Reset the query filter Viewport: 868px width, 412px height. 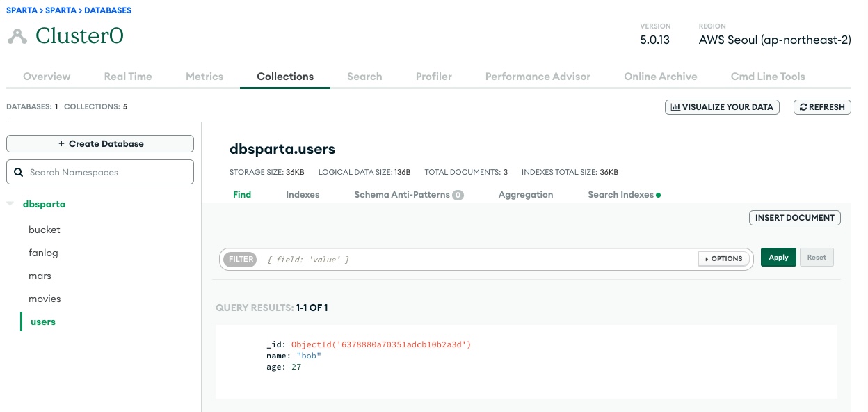(817, 257)
